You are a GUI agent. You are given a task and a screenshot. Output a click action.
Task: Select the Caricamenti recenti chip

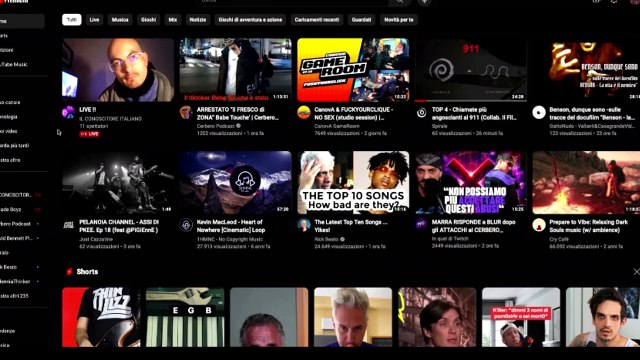(x=317, y=20)
